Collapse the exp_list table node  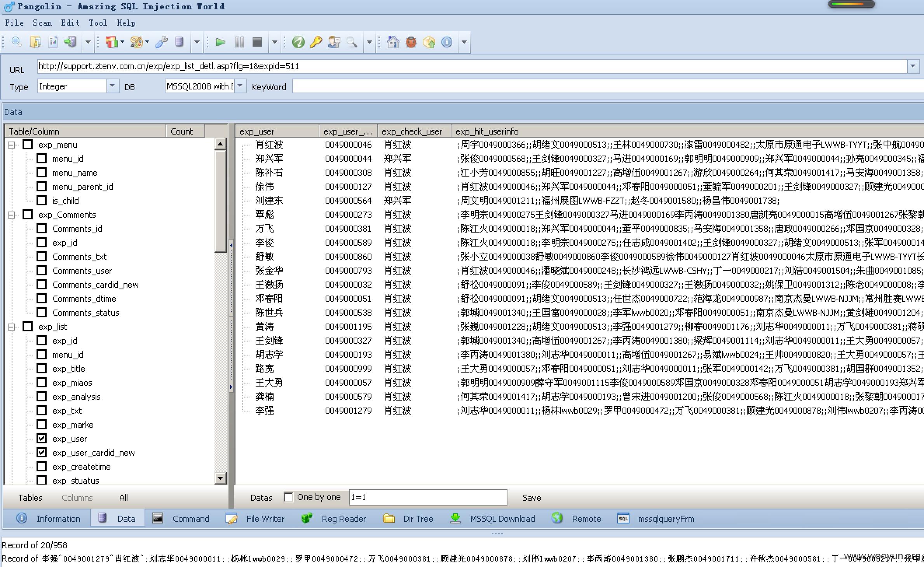pyautogui.click(x=12, y=327)
